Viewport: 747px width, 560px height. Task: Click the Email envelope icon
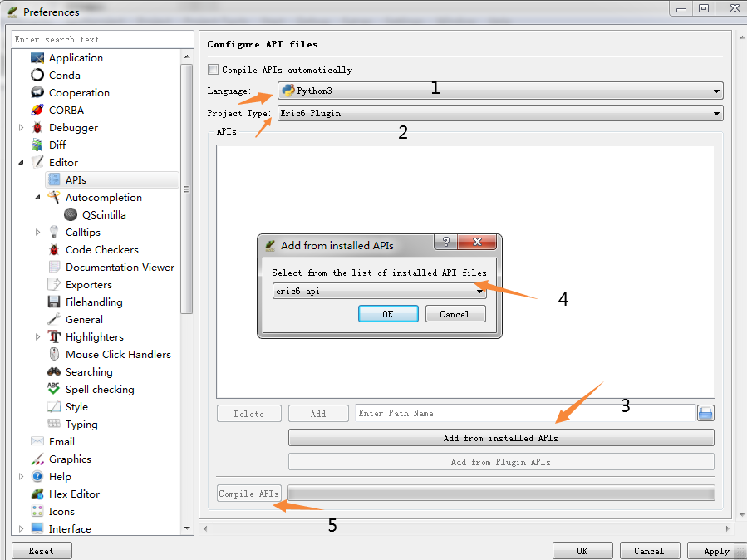click(37, 441)
